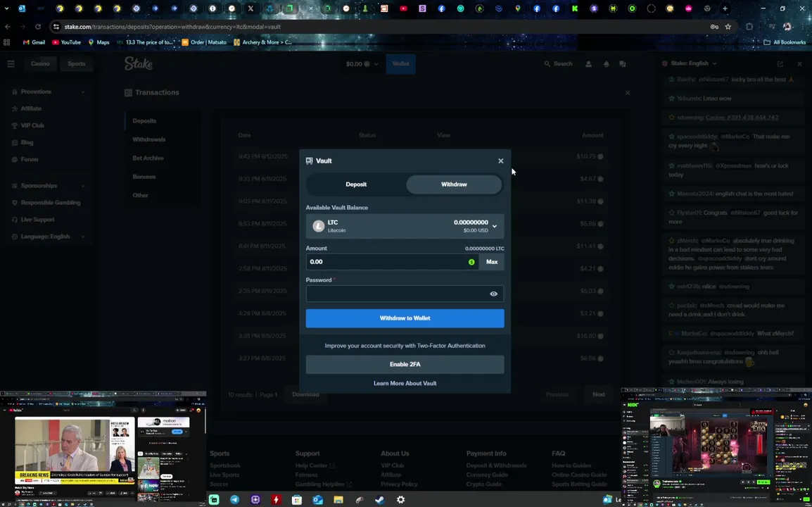Open VIP Club in sidebar
This screenshot has width=812, height=507.
pos(32,125)
